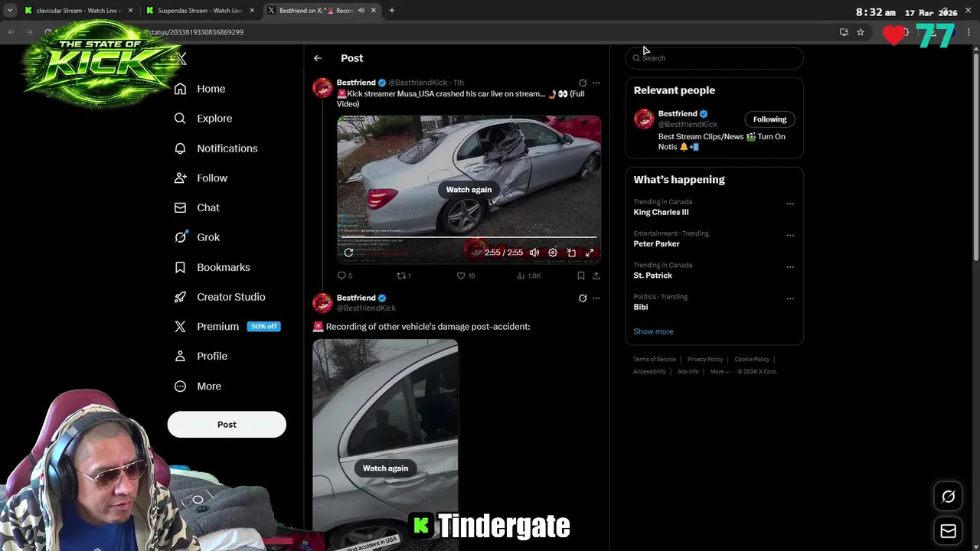Open the floating Messages envelope button
This screenshot has height=551, width=980.
948,531
